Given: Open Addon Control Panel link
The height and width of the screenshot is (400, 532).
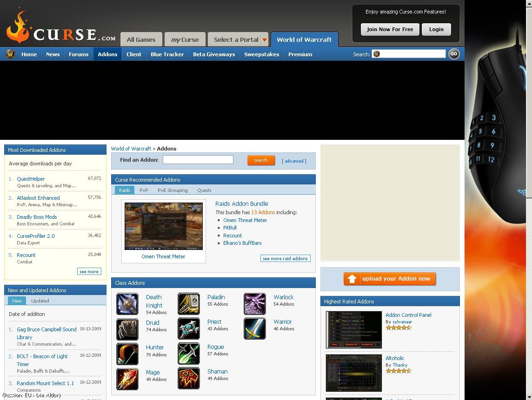Looking at the screenshot, I should click(x=408, y=315).
